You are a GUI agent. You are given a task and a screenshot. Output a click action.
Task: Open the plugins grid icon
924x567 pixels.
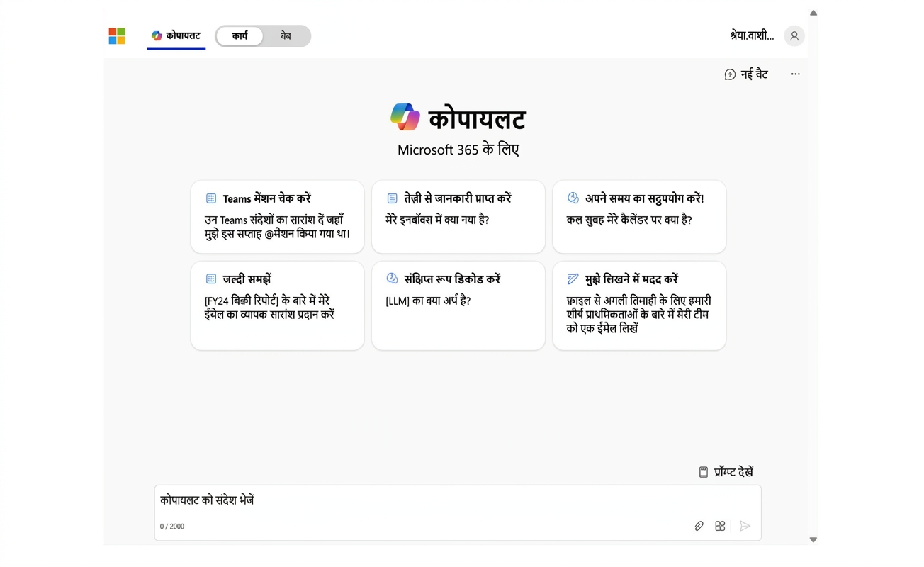coord(720,526)
